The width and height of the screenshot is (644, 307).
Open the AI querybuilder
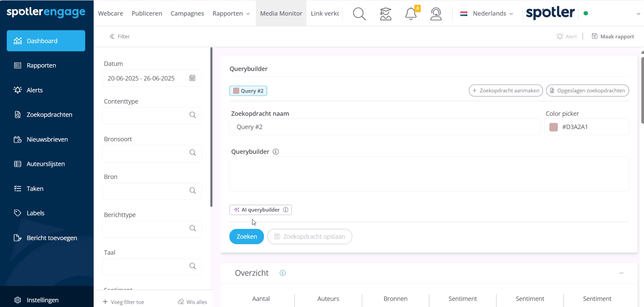click(x=260, y=210)
